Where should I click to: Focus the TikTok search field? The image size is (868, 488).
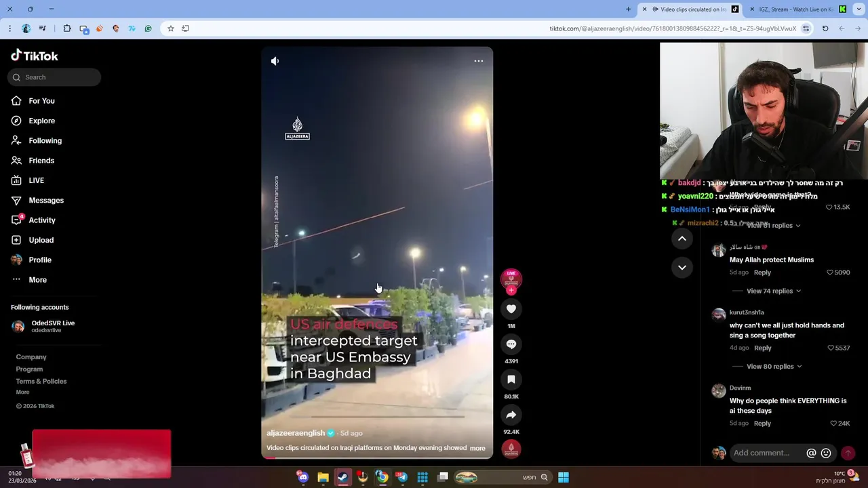(54, 77)
